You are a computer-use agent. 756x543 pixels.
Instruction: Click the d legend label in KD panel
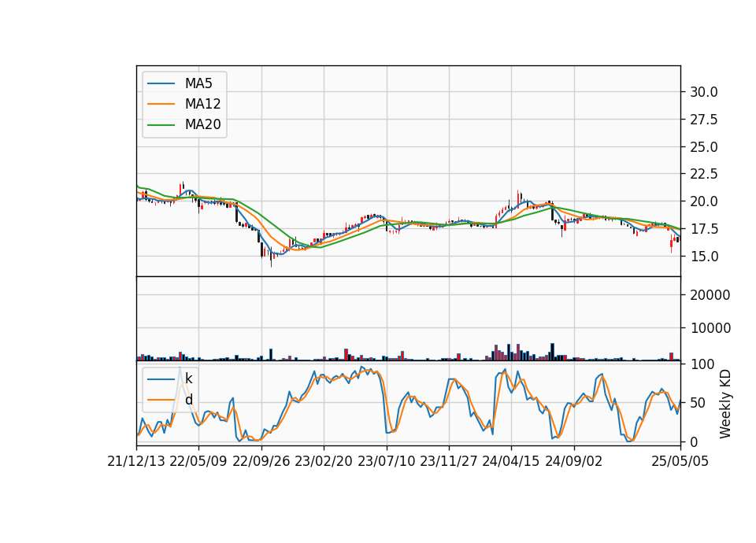pyautogui.click(x=188, y=400)
